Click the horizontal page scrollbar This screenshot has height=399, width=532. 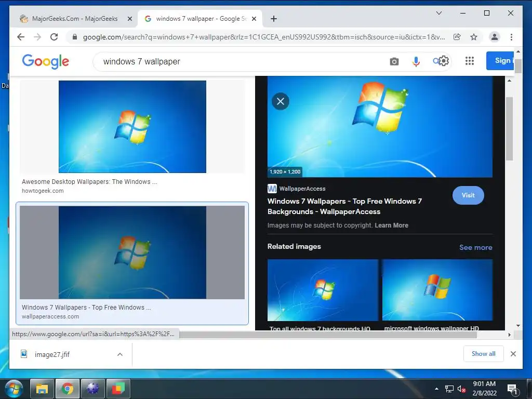[x=328, y=335]
